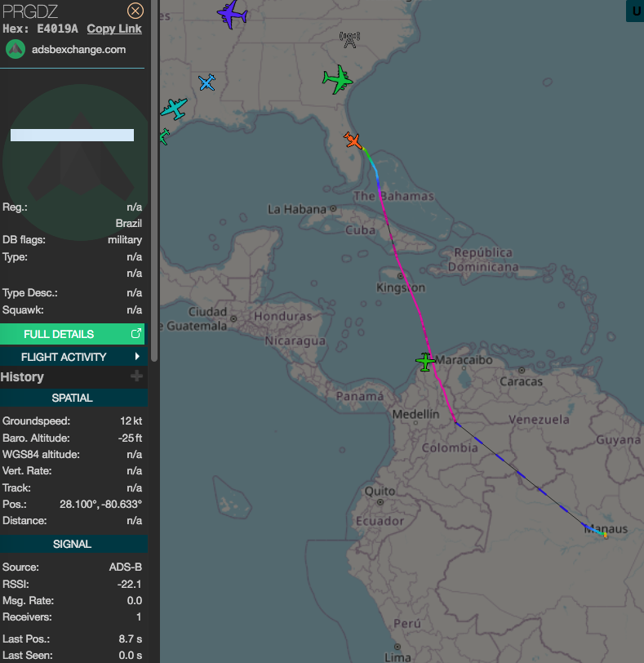
Task: Click the RSSI -22.1 value
Action: [x=130, y=584]
